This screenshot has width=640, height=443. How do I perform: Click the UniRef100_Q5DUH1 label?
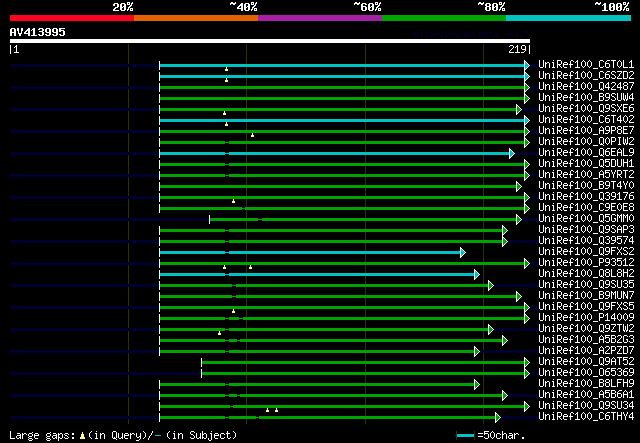[586, 164]
